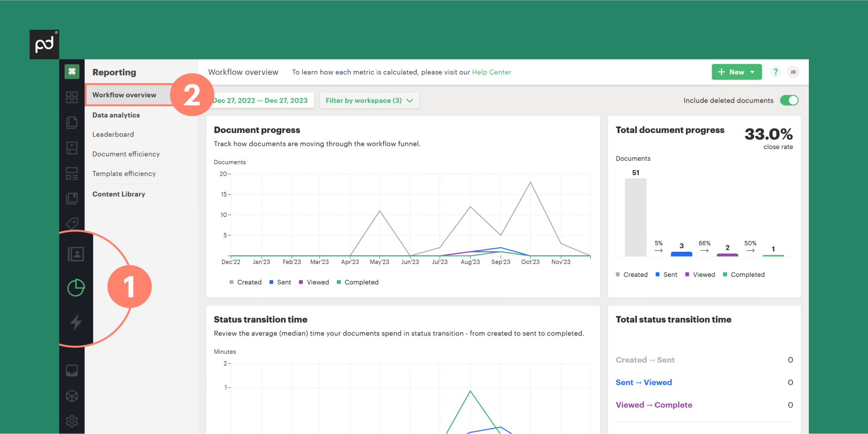Open the Dashboard grid icon in sidebar
The width and height of the screenshot is (868, 434).
click(72, 97)
